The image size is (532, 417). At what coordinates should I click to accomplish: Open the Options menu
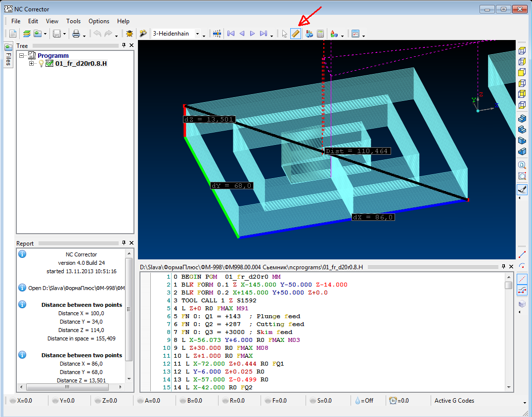point(99,21)
